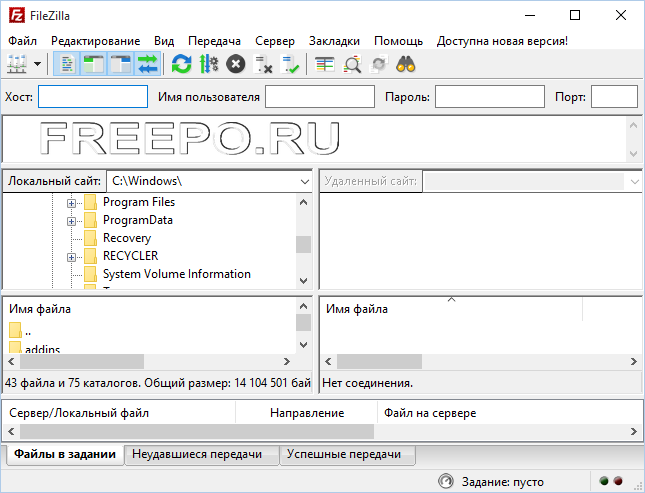Open the Помощь menu
645x493 pixels.
coord(398,41)
